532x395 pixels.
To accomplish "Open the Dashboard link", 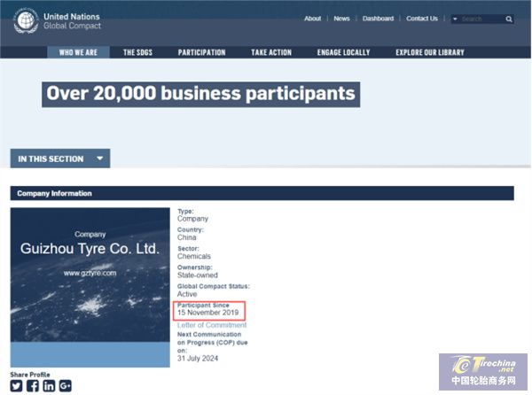I will click(378, 19).
